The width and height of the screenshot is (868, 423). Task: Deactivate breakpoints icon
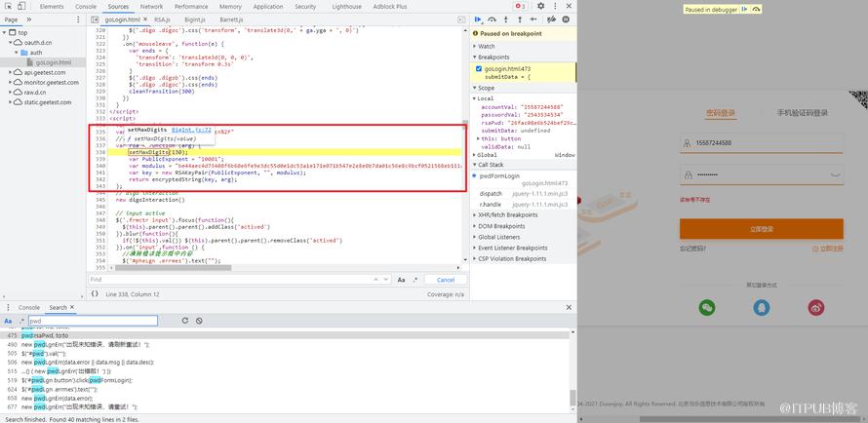(551, 19)
